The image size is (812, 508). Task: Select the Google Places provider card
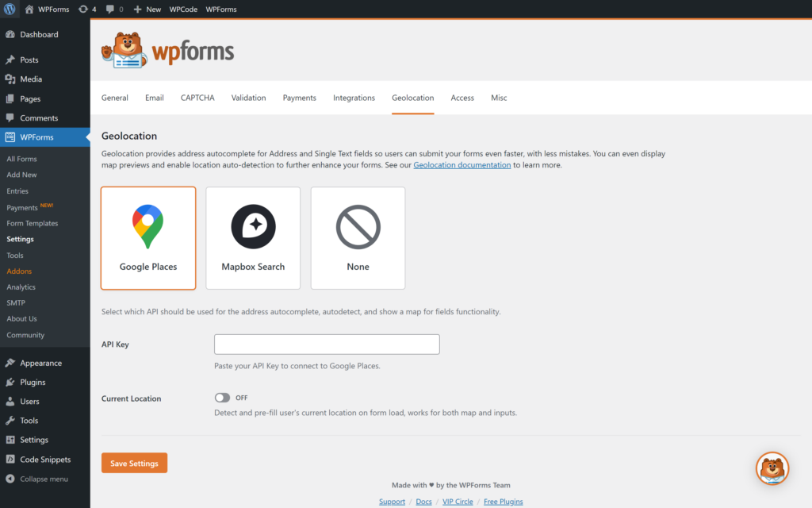147,237
